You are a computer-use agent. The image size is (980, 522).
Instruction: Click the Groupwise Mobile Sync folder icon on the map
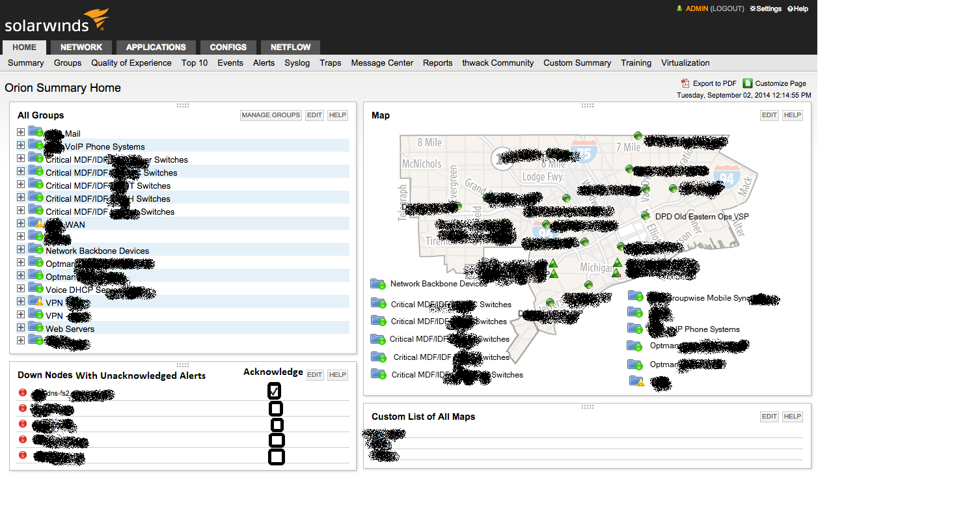pyautogui.click(x=636, y=296)
